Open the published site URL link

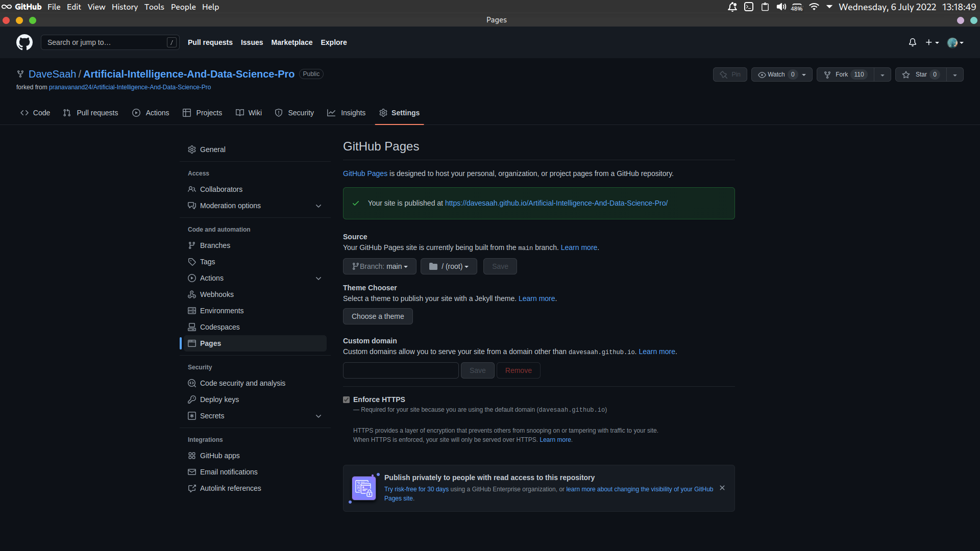click(x=556, y=203)
